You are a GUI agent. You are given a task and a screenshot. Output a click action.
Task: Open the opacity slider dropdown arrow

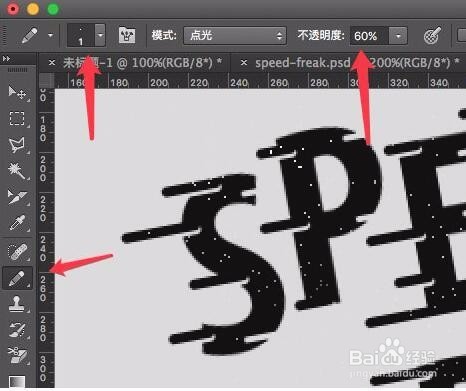click(x=398, y=36)
